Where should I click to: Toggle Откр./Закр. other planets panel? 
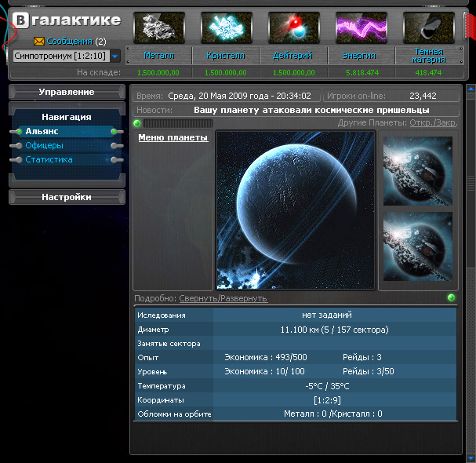pyautogui.click(x=434, y=123)
